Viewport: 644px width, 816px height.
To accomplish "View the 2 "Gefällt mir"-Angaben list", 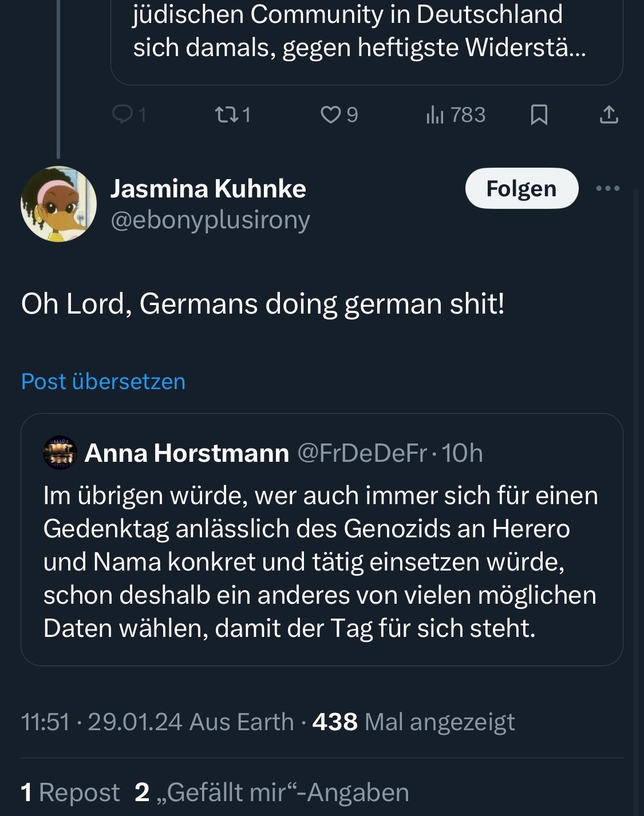I will tap(272, 793).
